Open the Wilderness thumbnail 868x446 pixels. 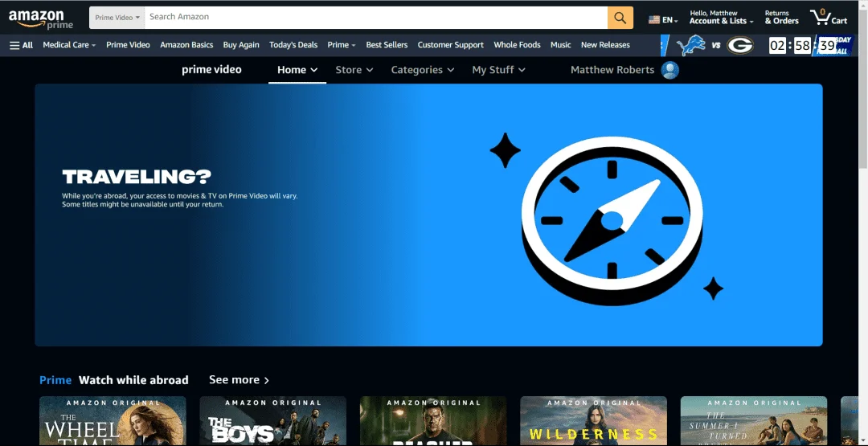click(x=593, y=420)
